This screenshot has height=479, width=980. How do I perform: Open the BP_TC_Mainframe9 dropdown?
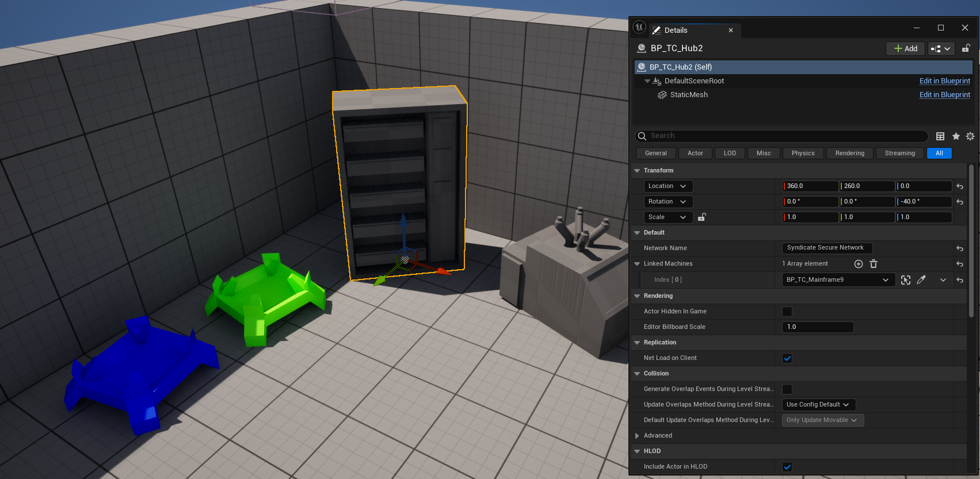coord(837,280)
